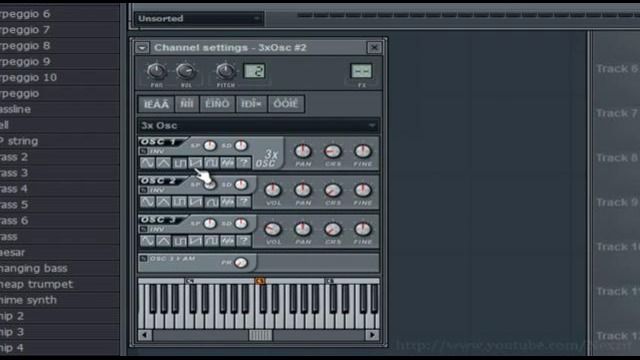Screen dimensions: 640x360
Task: Click OSC 3 stereo phase SP knob
Action: tap(210, 223)
